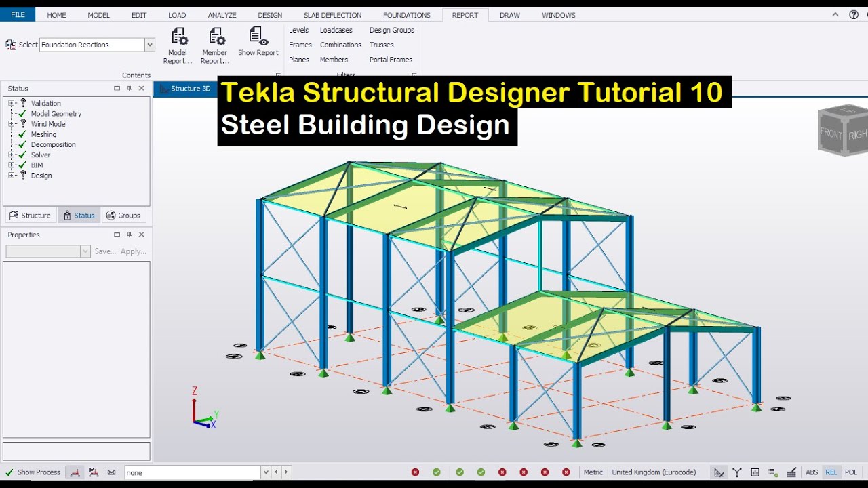The image size is (868, 488).
Task: Click the Loadcases filter
Action: click(x=336, y=30)
